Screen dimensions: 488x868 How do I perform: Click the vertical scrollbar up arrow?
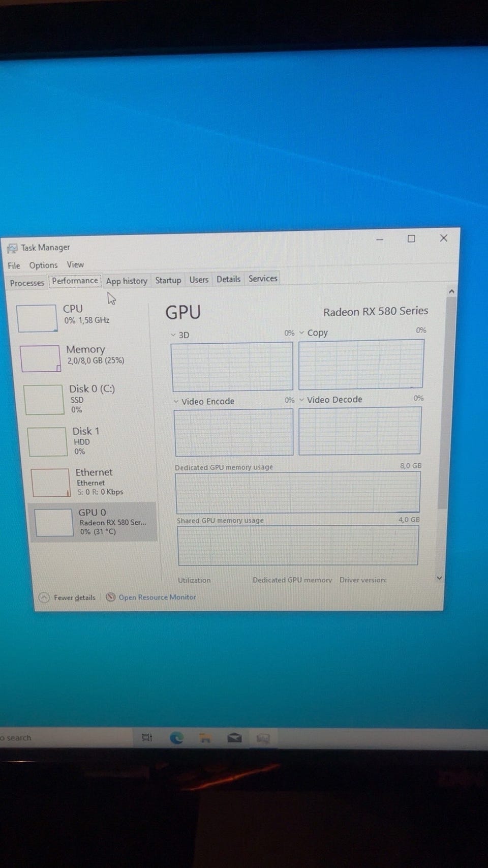451,291
